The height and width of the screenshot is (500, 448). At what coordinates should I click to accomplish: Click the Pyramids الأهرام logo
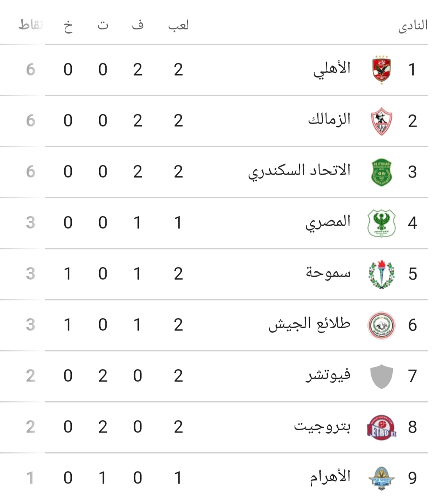381,478
